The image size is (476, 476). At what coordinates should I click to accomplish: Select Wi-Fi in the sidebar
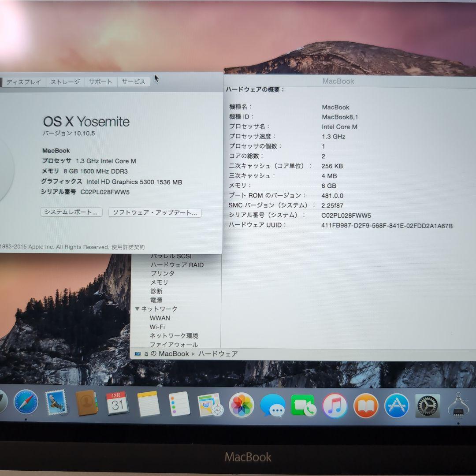point(157,327)
